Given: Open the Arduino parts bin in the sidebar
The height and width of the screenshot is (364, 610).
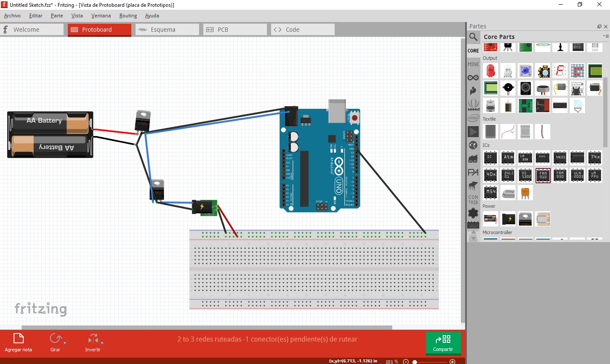Looking at the screenshot, I should tap(473, 77).
